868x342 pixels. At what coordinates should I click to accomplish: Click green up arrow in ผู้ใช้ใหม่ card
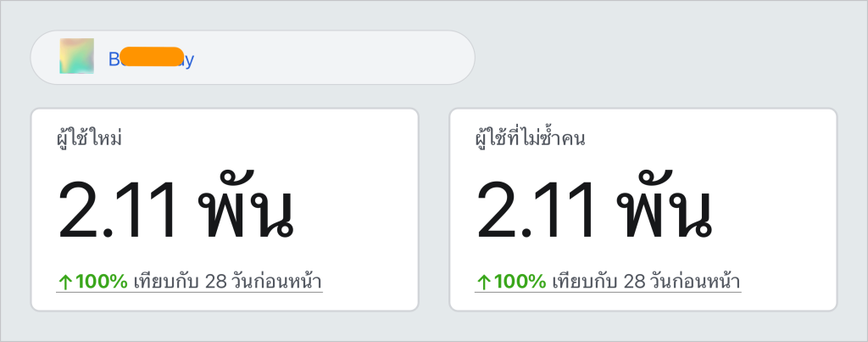tap(64, 283)
